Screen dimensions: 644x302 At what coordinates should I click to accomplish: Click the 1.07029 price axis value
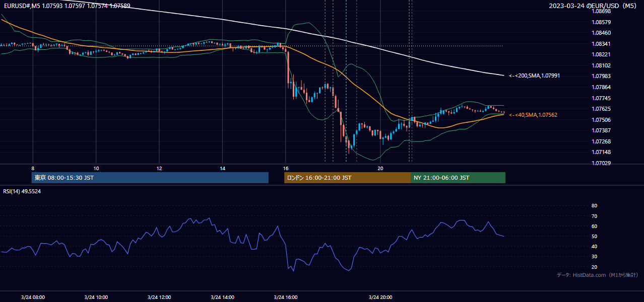coord(601,163)
